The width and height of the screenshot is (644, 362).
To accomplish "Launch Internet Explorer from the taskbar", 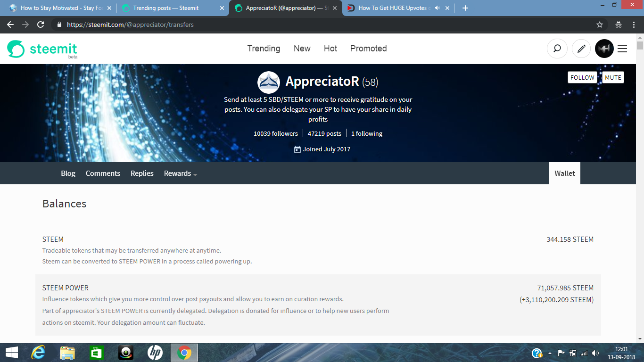I will coord(38,353).
